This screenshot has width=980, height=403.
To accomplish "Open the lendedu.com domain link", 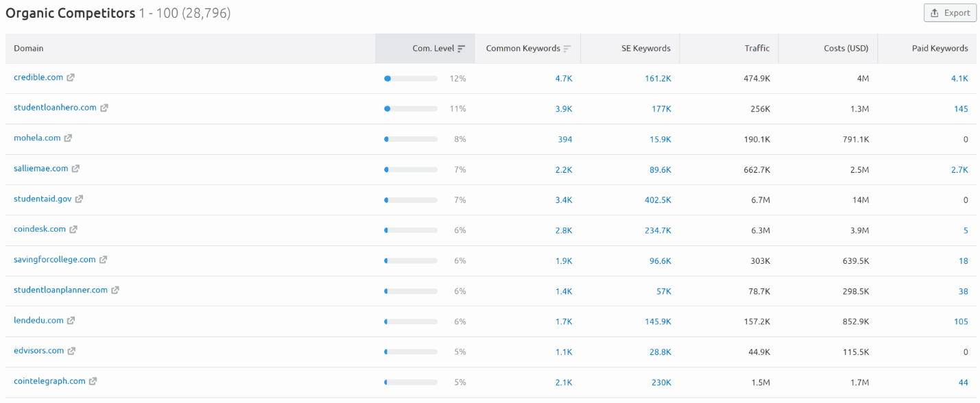I will [38, 320].
